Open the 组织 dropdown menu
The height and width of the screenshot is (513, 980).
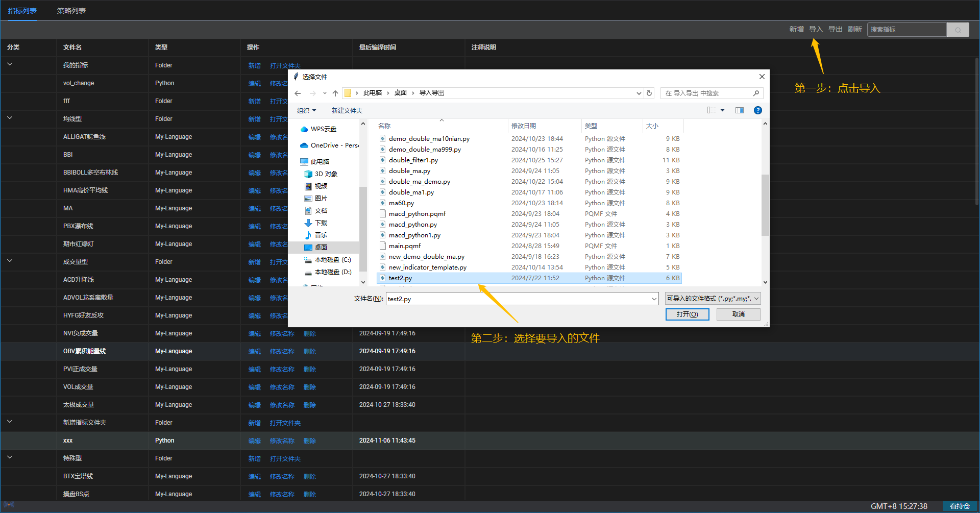[x=306, y=111]
